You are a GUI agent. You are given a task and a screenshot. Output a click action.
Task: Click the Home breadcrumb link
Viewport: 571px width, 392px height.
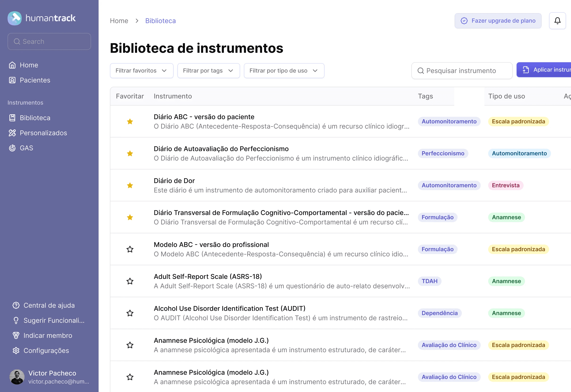tap(119, 21)
